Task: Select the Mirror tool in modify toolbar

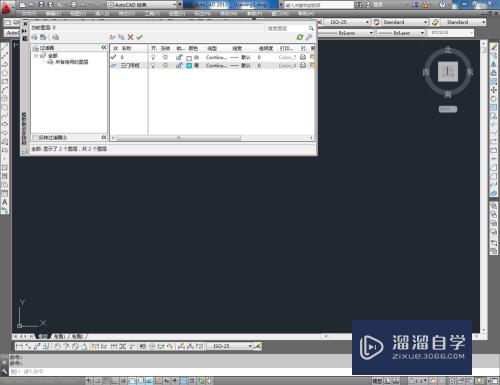Action: [x=494, y=64]
